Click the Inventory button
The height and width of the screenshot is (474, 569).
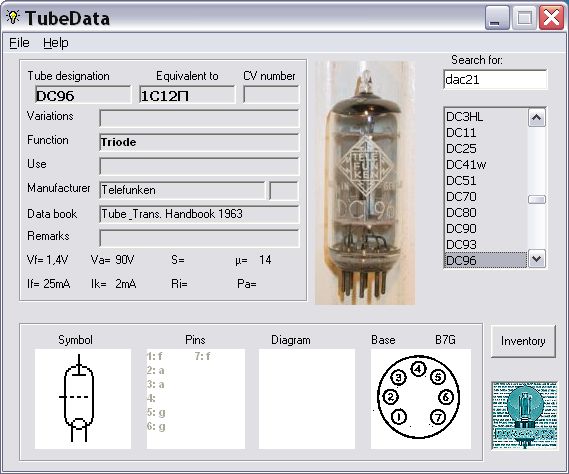523,341
